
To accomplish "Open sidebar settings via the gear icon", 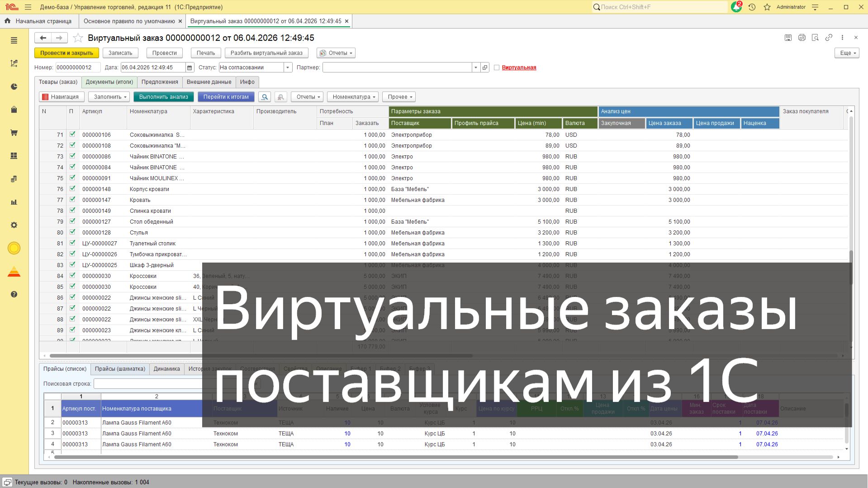I will 14,225.
